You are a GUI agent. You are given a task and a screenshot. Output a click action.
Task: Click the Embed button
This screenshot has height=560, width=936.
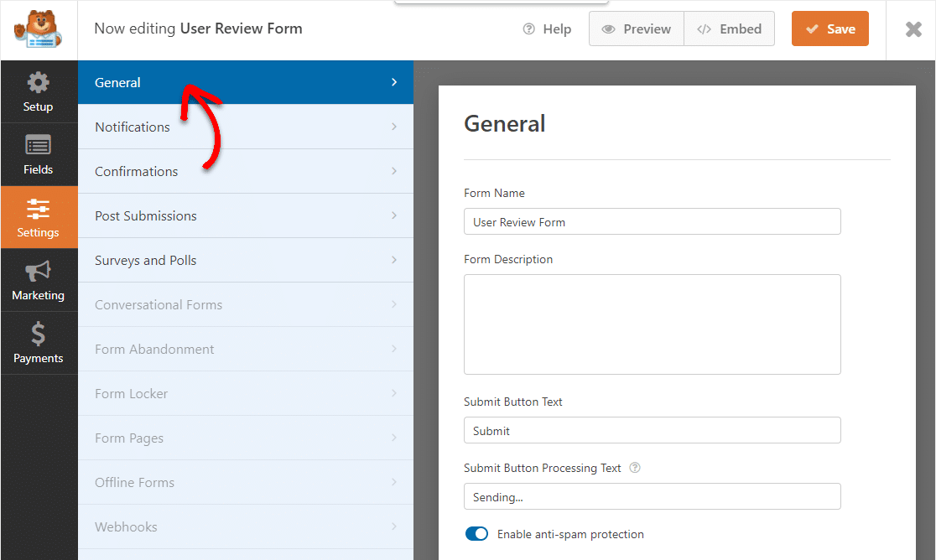pos(730,29)
